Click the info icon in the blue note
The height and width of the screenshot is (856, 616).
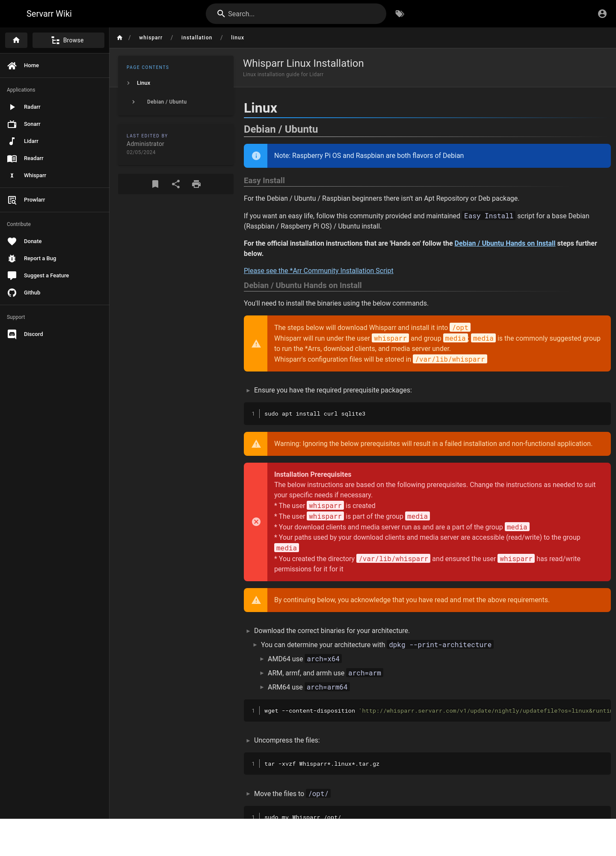[256, 156]
